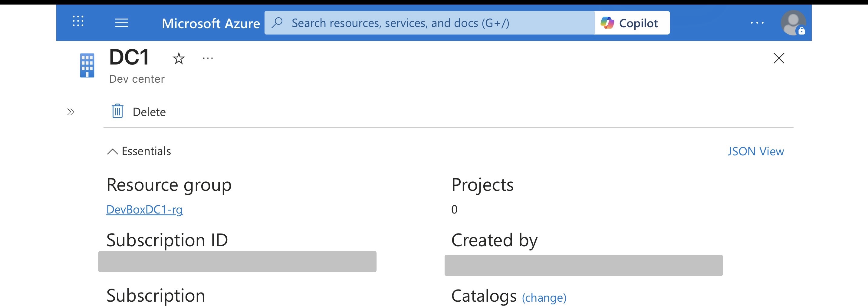
Task: Click the magnifier icon in search bar
Action: 277,23
